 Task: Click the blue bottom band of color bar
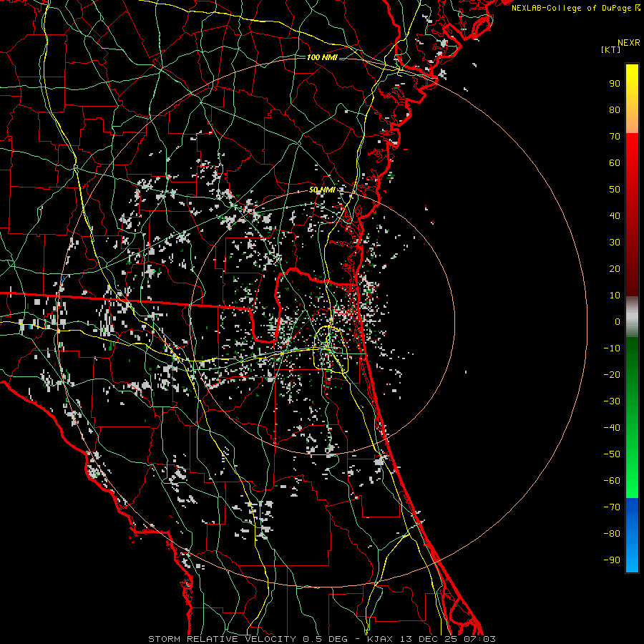coord(632,535)
